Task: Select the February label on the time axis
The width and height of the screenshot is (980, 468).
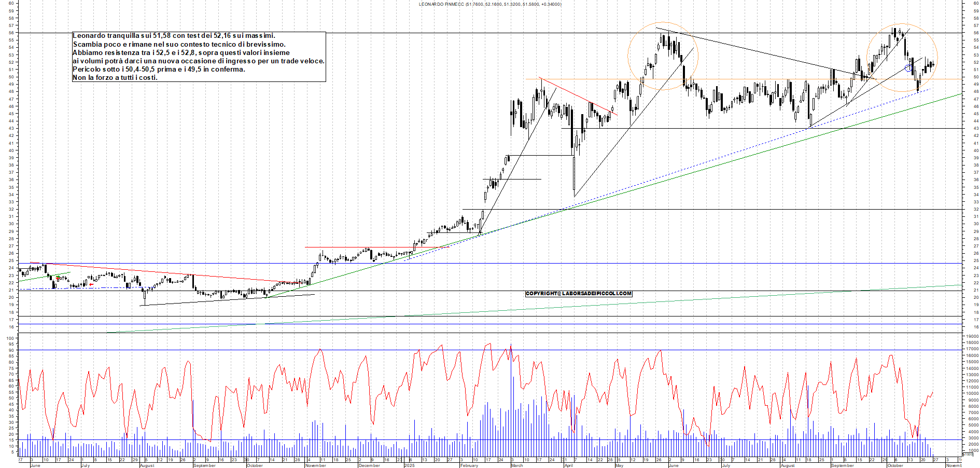Action: 468,465
